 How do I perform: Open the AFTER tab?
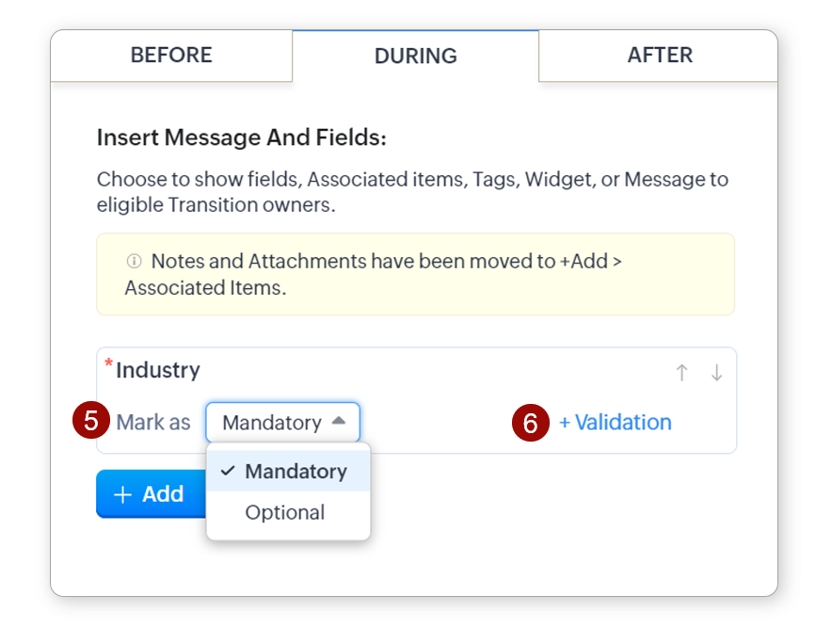coord(660,55)
